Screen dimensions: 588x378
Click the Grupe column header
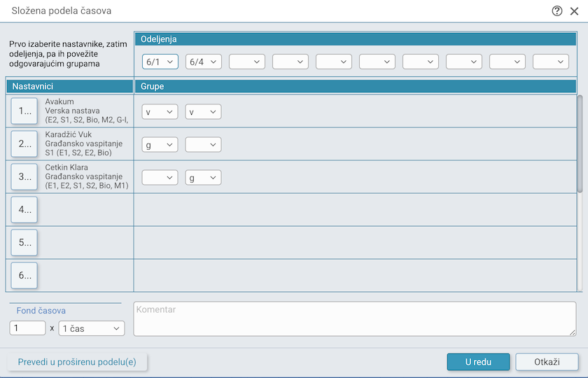tap(355, 86)
